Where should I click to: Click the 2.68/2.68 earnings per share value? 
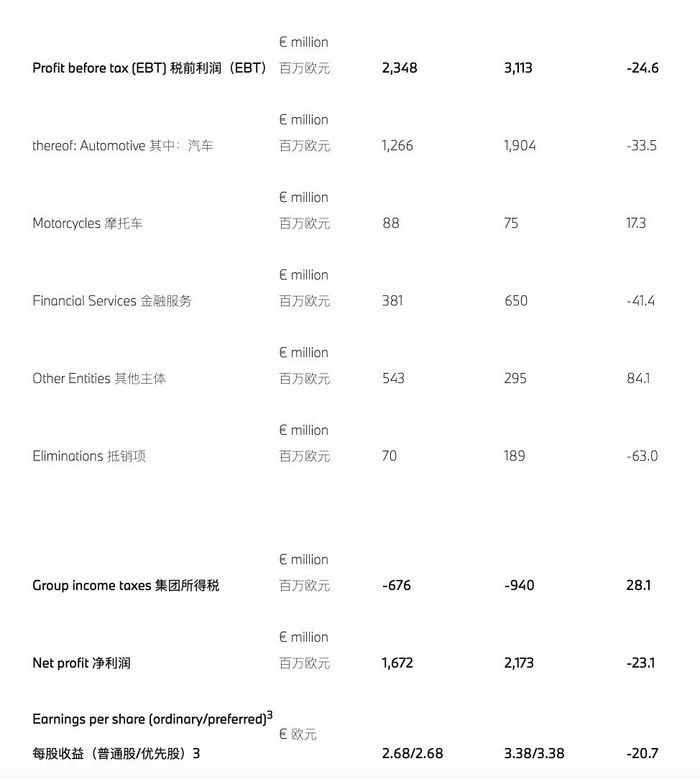(412, 753)
